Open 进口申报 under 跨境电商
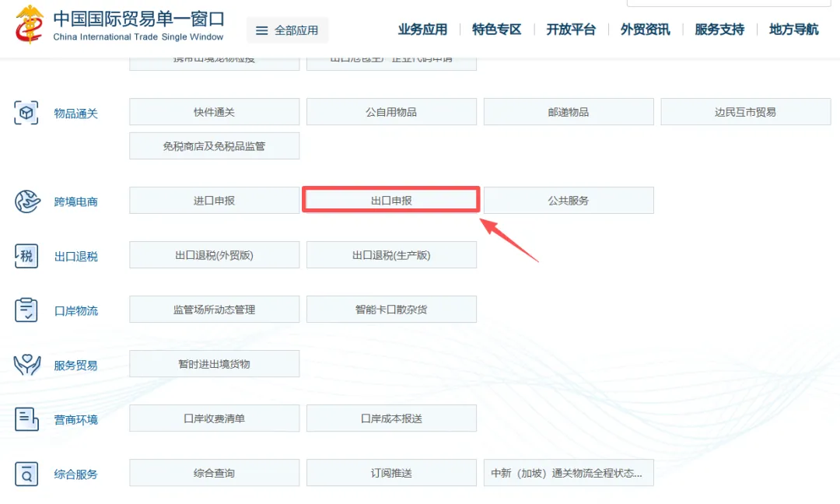 (x=214, y=200)
